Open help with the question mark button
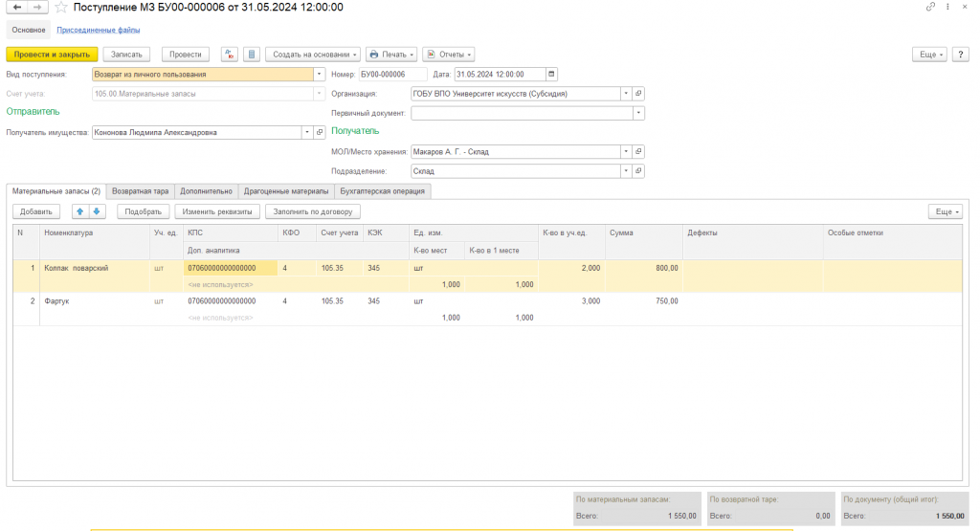 [x=961, y=55]
